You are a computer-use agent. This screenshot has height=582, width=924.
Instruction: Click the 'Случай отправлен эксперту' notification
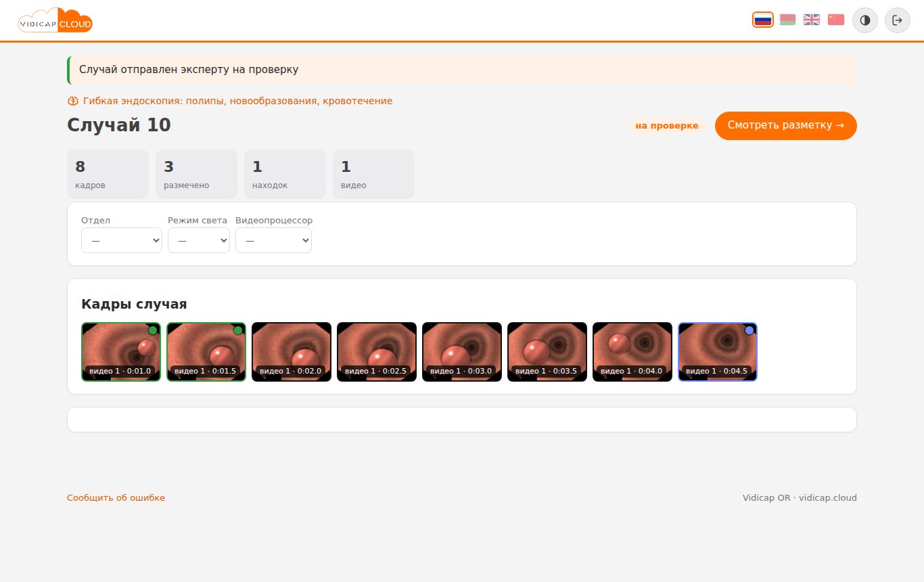tap(462, 70)
